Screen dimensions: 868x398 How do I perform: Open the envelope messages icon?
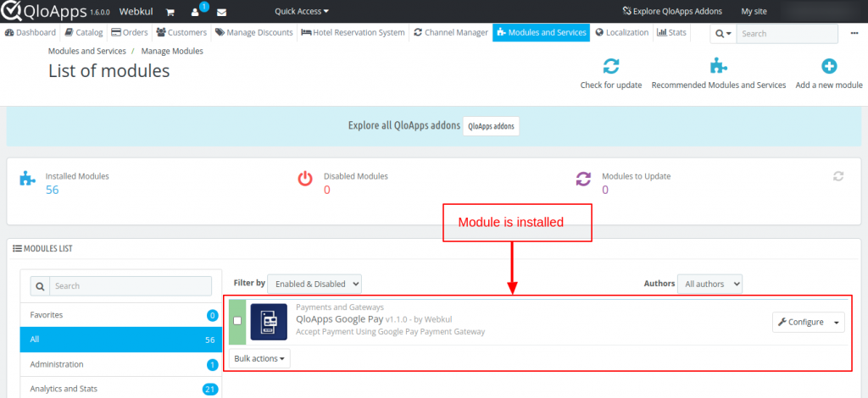point(221,12)
